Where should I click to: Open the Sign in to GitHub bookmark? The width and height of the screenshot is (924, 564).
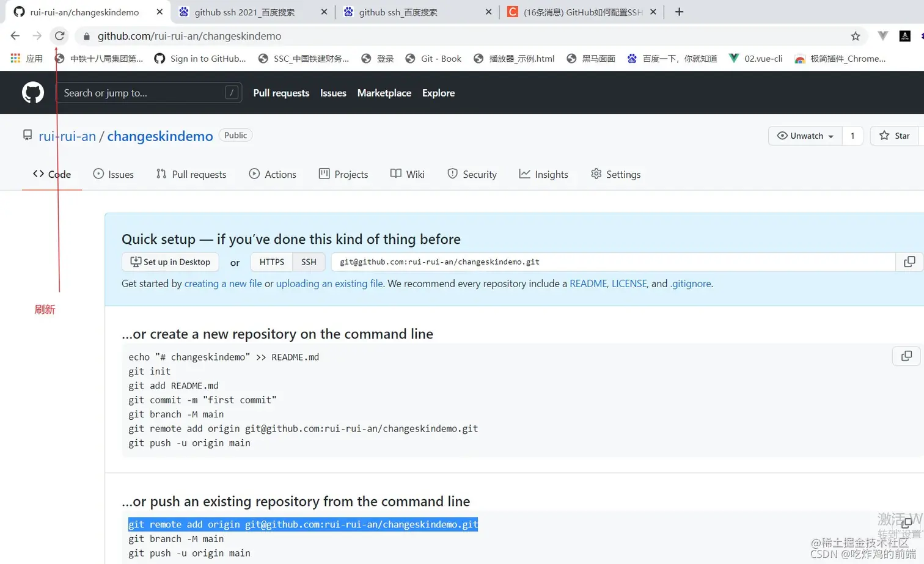tap(200, 59)
